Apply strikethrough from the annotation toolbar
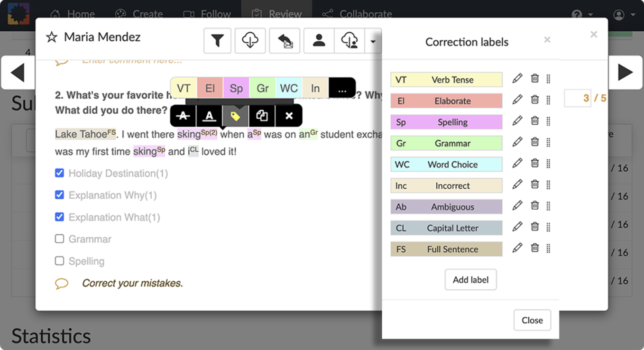 click(183, 115)
